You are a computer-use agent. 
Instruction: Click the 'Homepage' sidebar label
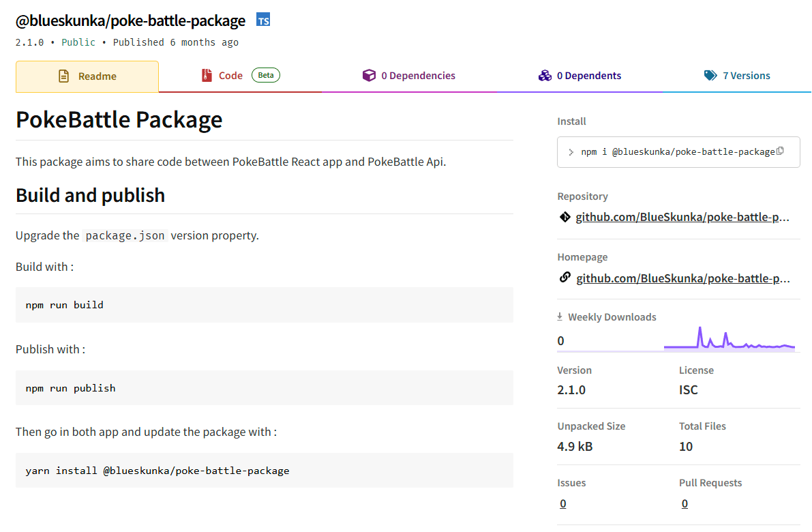pyautogui.click(x=583, y=257)
